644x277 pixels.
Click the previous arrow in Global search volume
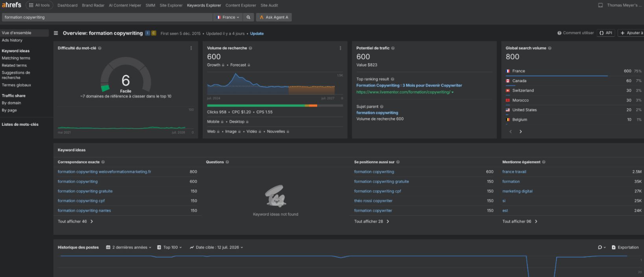(511, 132)
